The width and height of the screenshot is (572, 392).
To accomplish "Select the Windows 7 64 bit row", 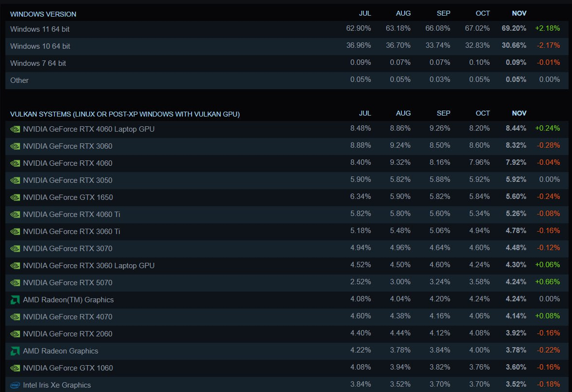I will (38, 63).
